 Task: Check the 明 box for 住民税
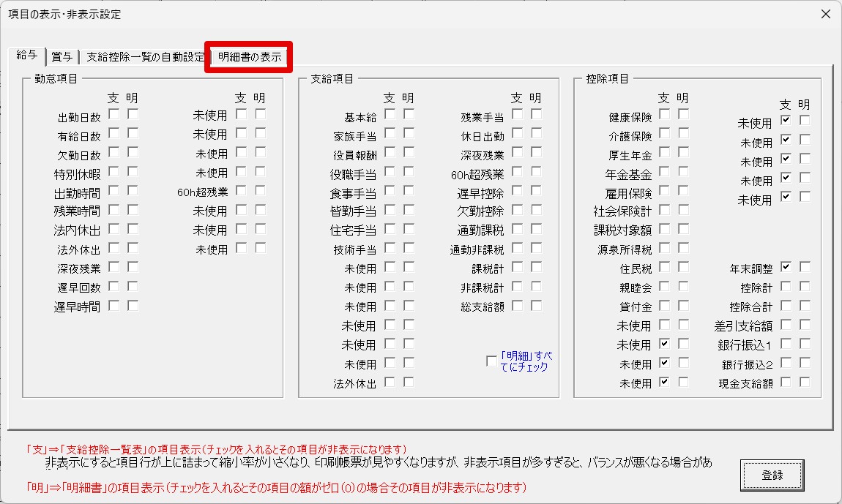click(683, 267)
